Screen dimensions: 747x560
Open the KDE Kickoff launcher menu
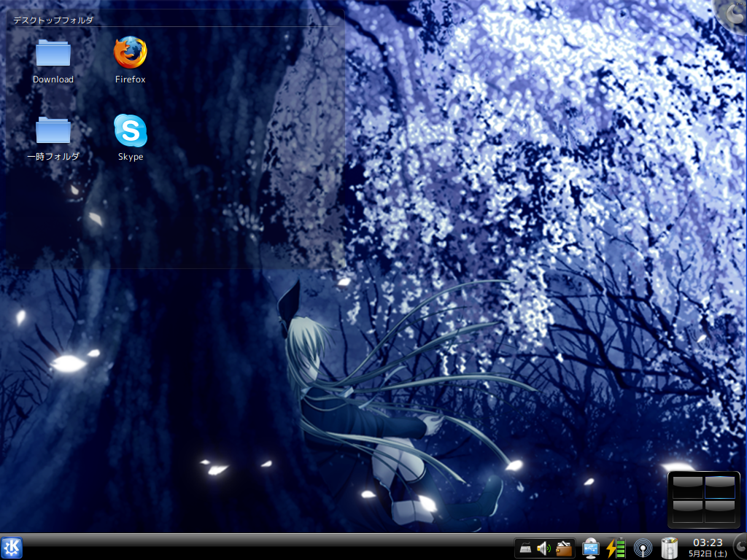coord(12,547)
